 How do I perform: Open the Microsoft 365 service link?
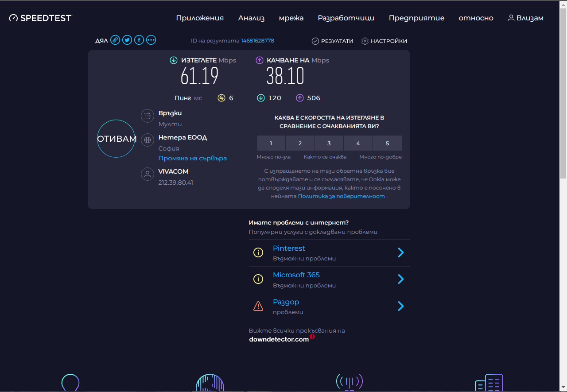pos(296,275)
